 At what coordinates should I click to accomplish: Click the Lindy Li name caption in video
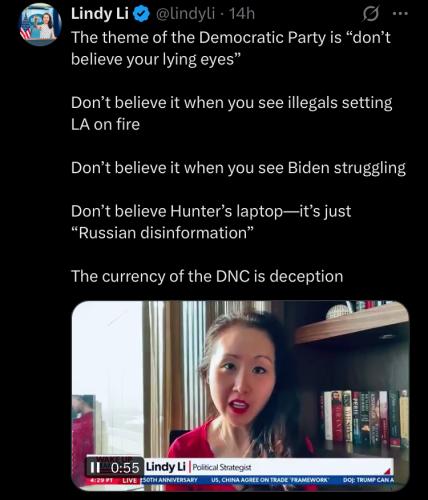(166, 466)
